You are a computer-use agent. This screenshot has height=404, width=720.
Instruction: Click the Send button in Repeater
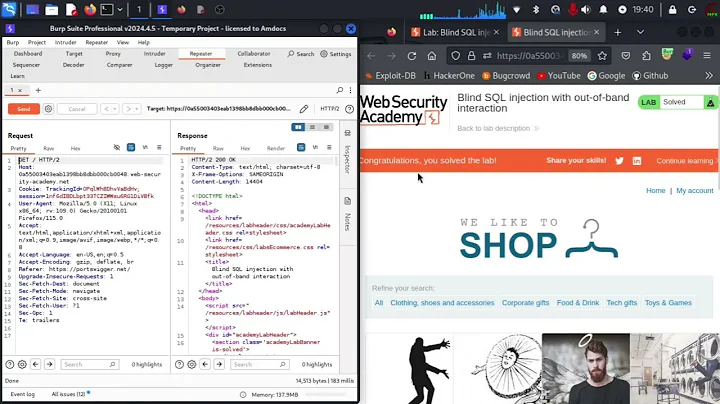coord(23,109)
